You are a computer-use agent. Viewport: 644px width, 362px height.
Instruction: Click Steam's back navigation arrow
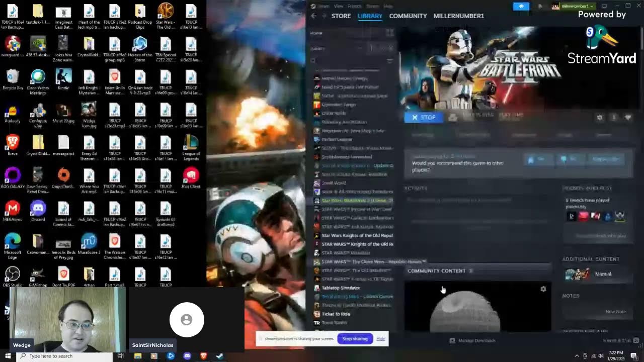(x=313, y=16)
